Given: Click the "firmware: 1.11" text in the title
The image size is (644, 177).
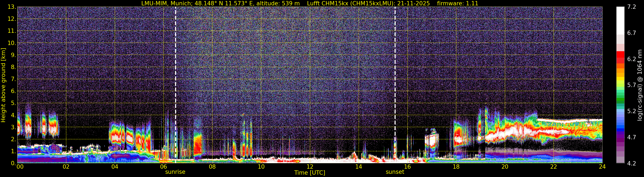Looking at the screenshot, I should [x=457, y=3].
